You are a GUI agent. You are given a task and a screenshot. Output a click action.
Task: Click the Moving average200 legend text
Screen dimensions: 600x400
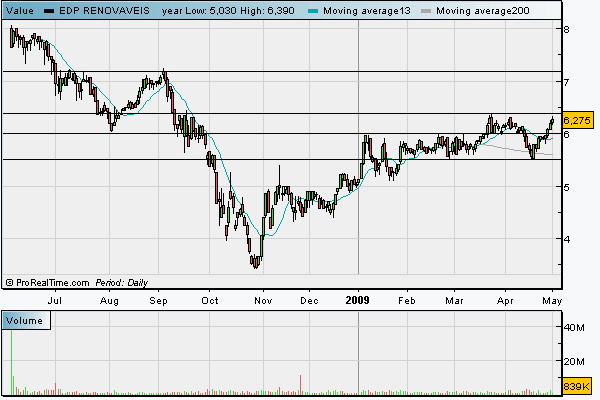pyautogui.click(x=483, y=11)
